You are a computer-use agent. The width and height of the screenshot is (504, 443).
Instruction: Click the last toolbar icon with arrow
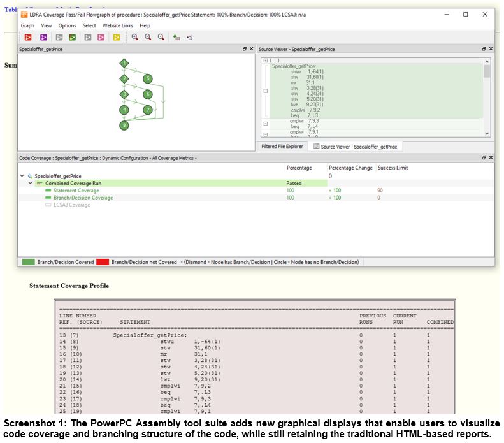(x=190, y=38)
